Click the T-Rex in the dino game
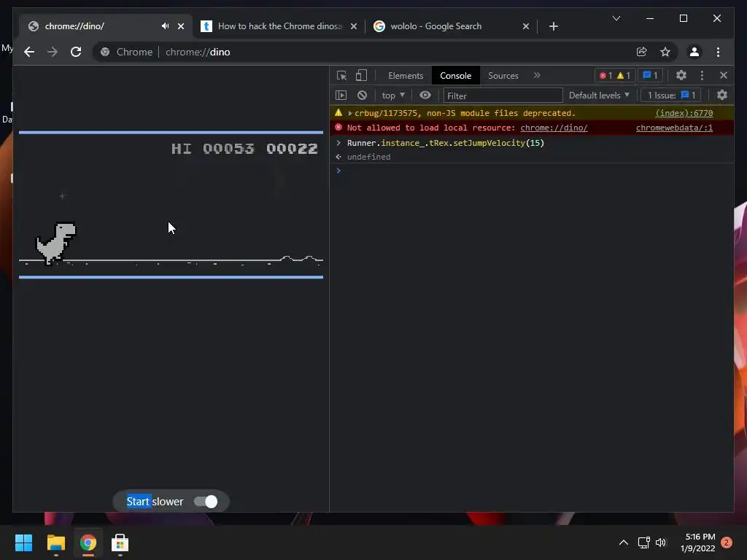The image size is (747, 560). (56, 243)
